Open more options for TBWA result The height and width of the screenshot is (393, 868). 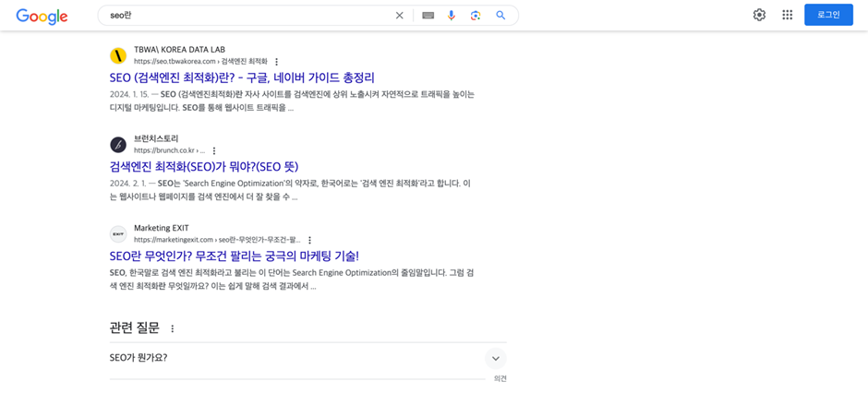276,62
